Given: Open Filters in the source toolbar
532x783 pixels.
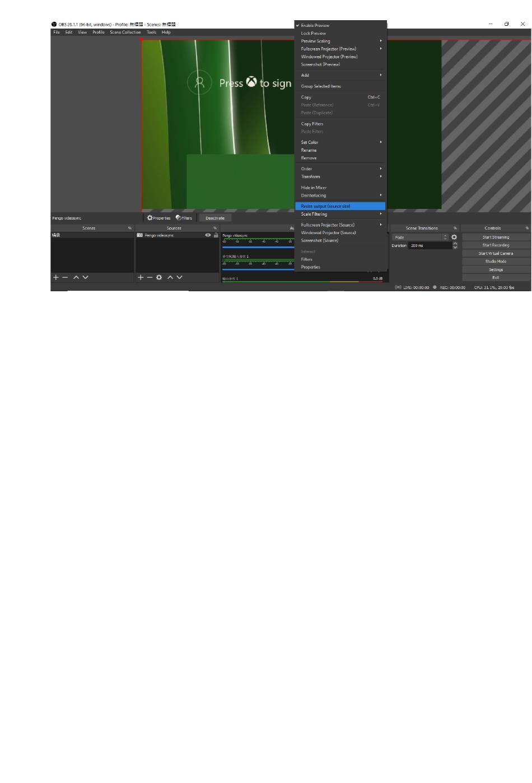Looking at the screenshot, I should pos(184,218).
